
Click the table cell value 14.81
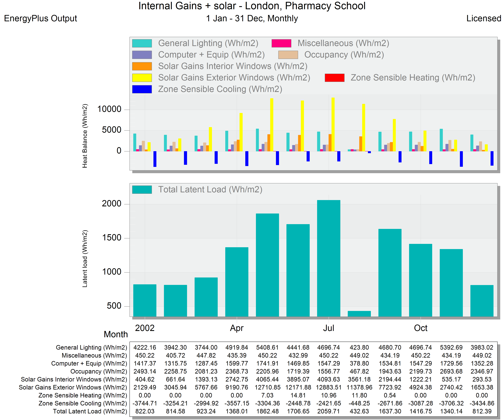coord(298,396)
